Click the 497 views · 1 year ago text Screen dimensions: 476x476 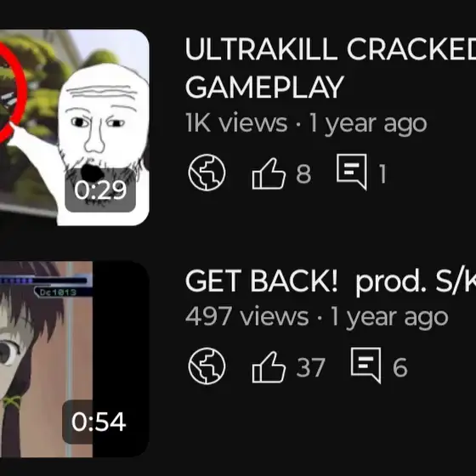[x=316, y=316]
